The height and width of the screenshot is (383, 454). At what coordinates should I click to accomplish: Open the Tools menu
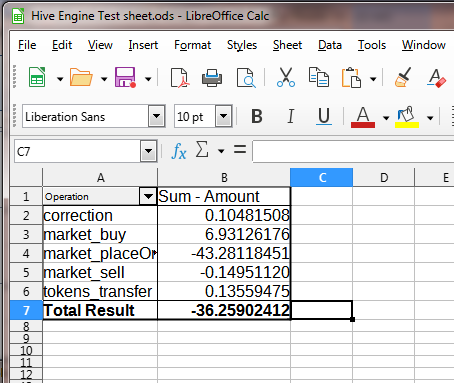point(372,45)
